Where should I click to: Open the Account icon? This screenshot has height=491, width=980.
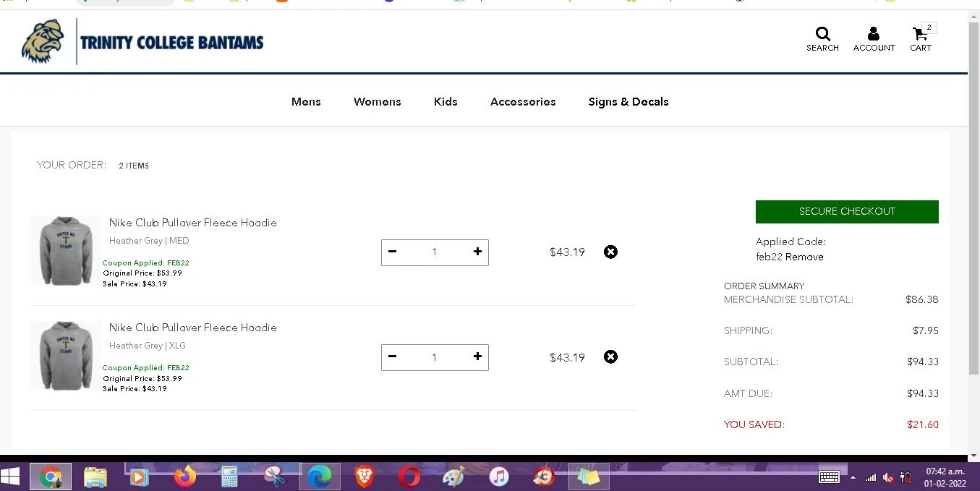(x=874, y=39)
